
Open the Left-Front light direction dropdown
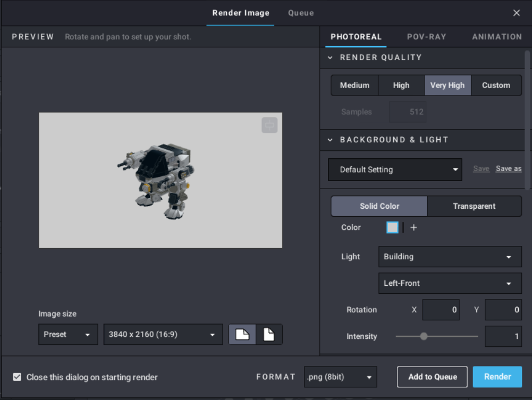pyautogui.click(x=450, y=283)
